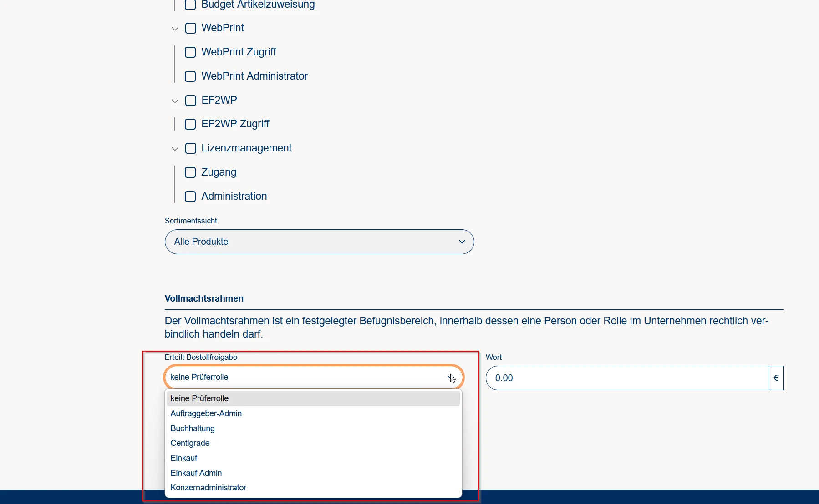Click the Wert amount input field
819x504 pixels.
(x=627, y=378)
